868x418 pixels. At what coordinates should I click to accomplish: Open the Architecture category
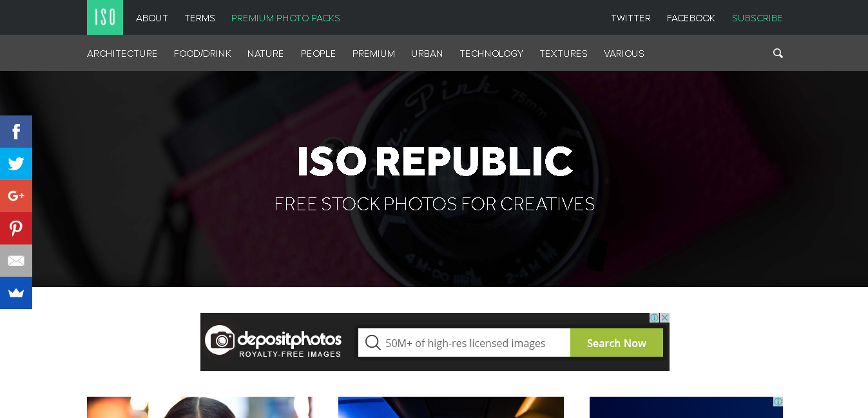pyautogui.click(x=122, y=54)
